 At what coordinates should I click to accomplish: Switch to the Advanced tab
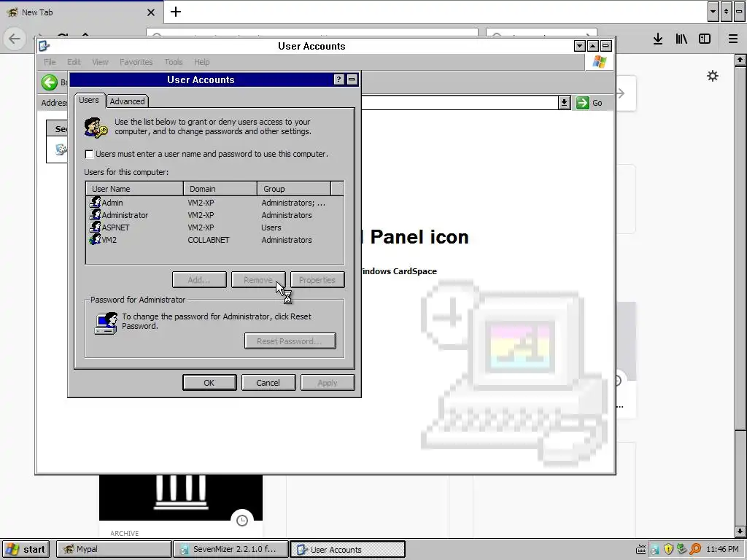(127, 101)
